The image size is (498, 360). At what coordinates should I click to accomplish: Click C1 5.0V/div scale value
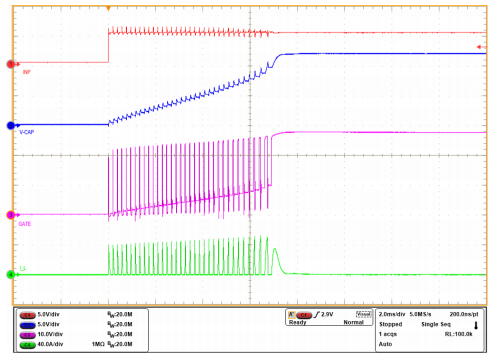pyautogui.click(x=48, y=314)
